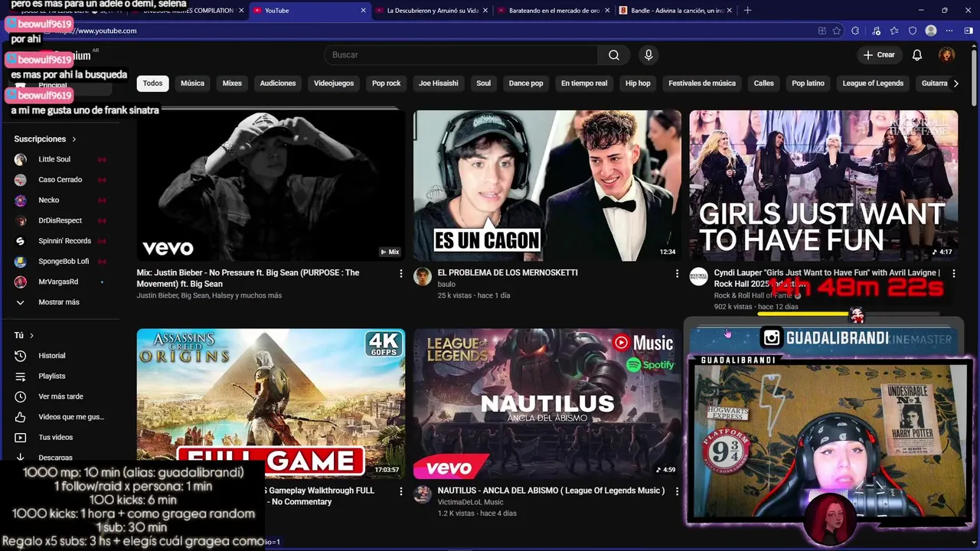The image size is (980, 551).
Task: Open the notifications bell
Action: click(917, 55)
